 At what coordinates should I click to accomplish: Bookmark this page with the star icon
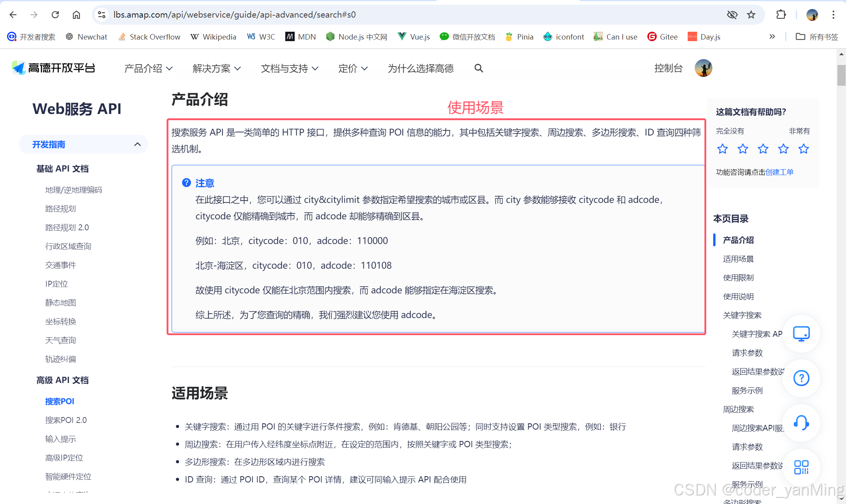[751, 15]
